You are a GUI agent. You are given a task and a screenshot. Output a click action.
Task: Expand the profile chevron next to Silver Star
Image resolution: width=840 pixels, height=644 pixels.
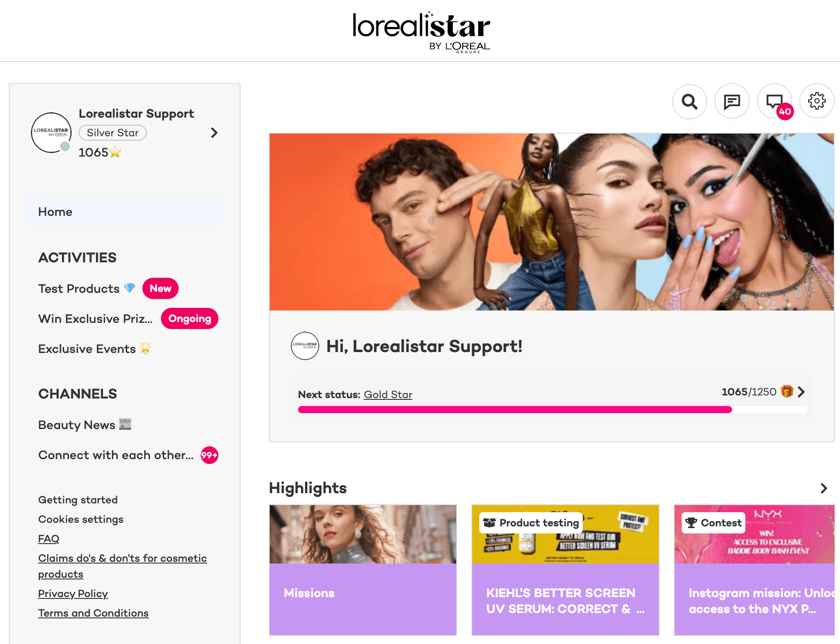point(214,133)
